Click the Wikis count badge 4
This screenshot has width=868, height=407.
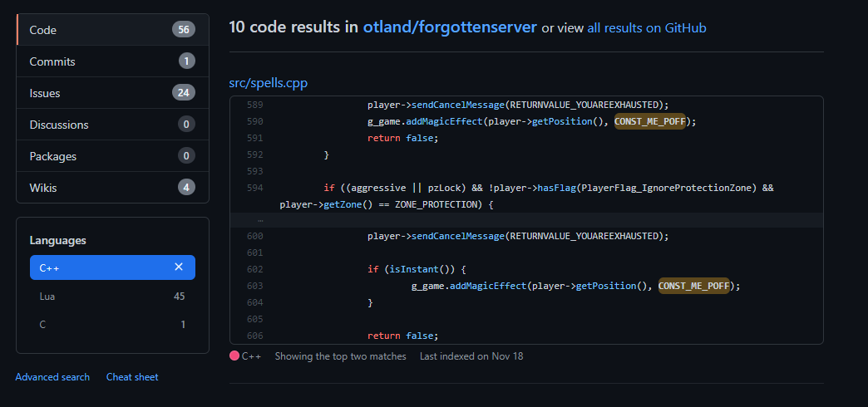[x=186, y=188]
